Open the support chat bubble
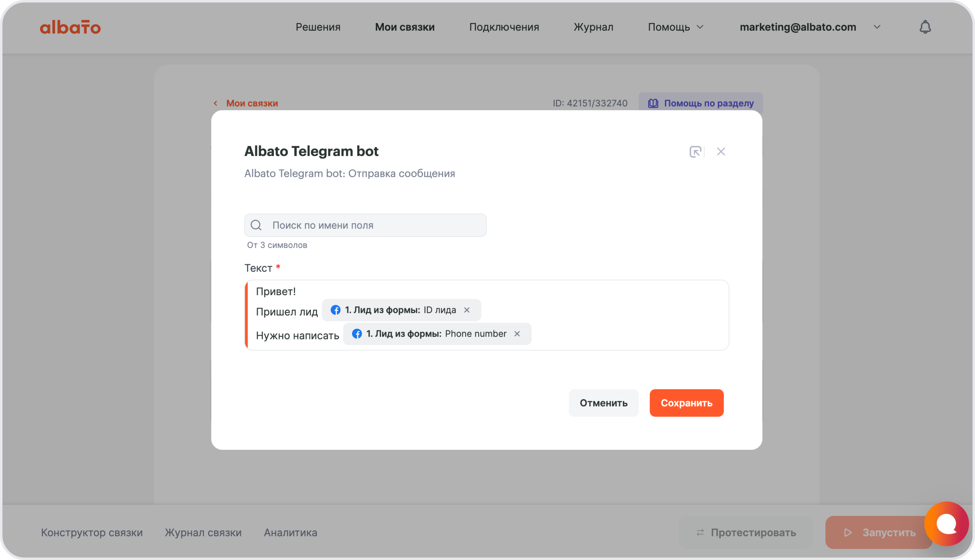 946,524
